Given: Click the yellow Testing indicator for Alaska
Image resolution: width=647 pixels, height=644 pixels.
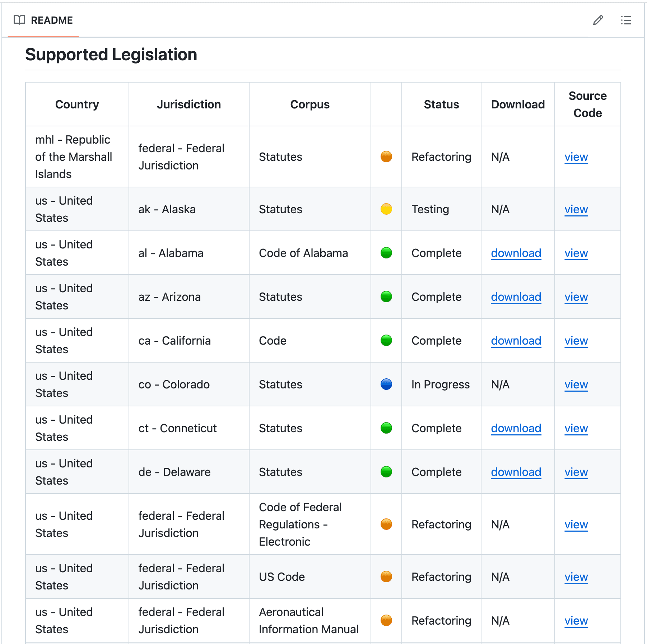Looking at the screenshot, I should pos(386,209).
